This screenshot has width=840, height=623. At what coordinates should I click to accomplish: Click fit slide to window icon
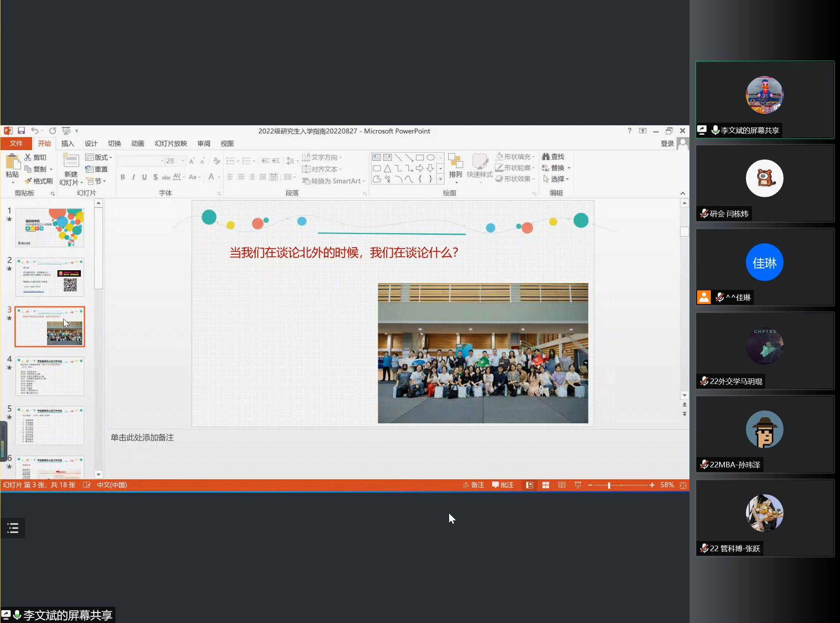coord(683,485)
